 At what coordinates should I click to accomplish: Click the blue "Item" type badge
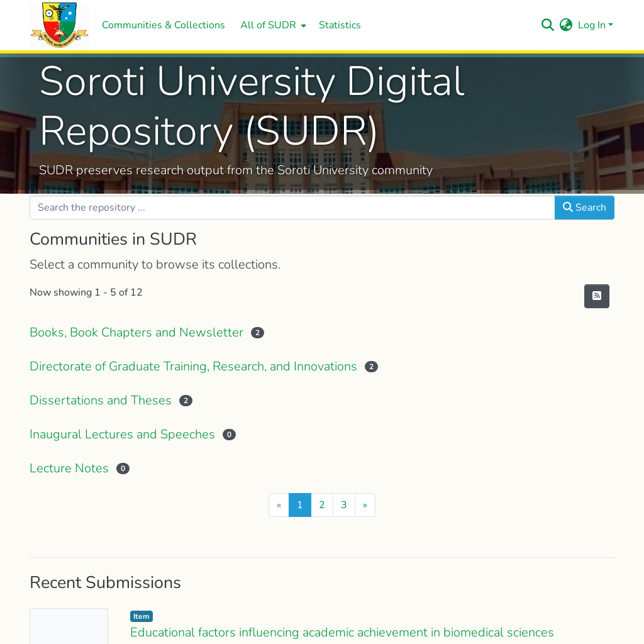coord(142,616)
